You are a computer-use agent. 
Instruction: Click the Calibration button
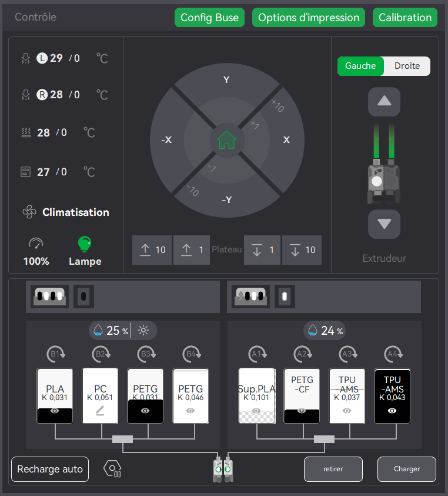coord(405,18)
